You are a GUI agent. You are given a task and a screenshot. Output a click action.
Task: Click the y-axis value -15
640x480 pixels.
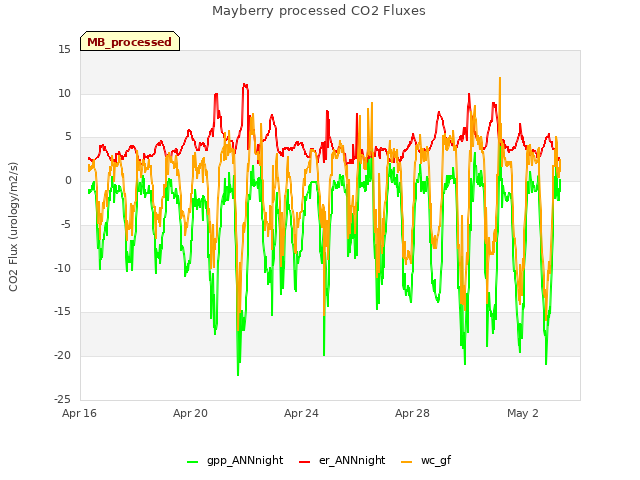coord(62,311)
